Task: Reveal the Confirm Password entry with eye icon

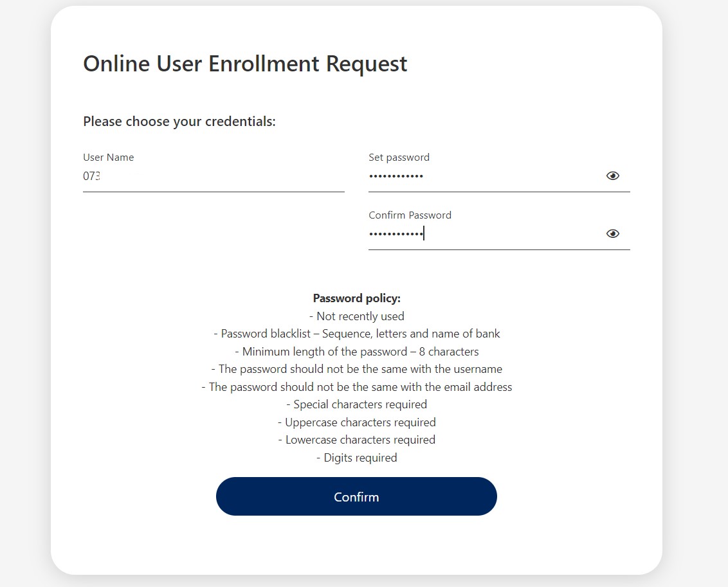Action: (612, 233)
